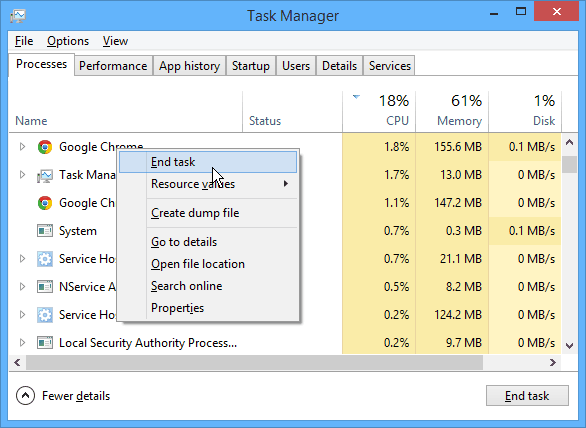This screenshot has height=428, width=586.
Task: Select the second Google Chrome icon
Action: 45,203
